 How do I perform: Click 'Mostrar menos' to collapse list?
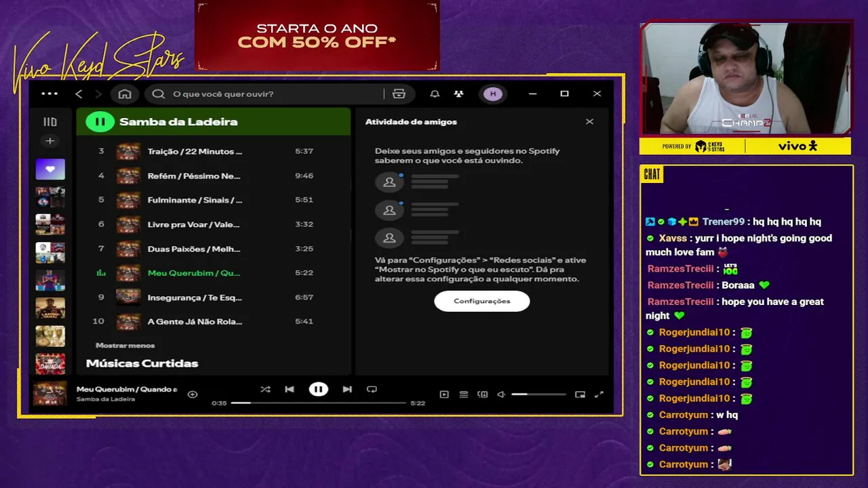[125, 346]
